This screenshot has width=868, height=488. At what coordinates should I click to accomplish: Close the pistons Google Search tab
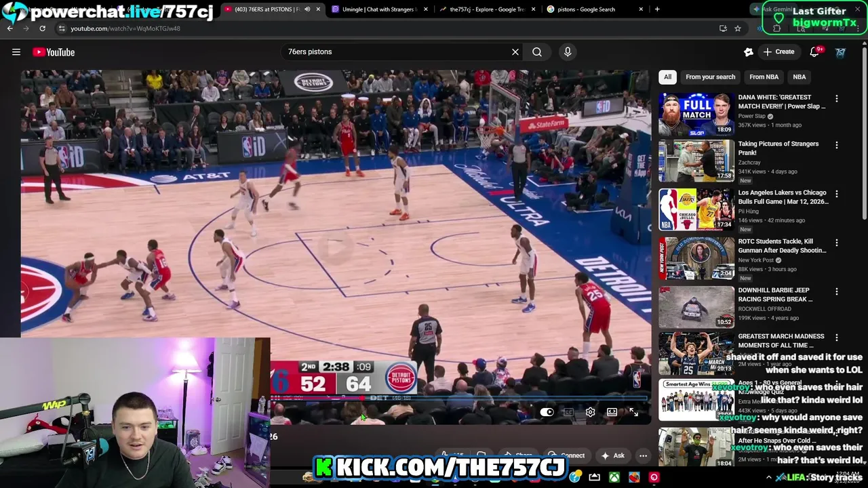click(641, 9)
